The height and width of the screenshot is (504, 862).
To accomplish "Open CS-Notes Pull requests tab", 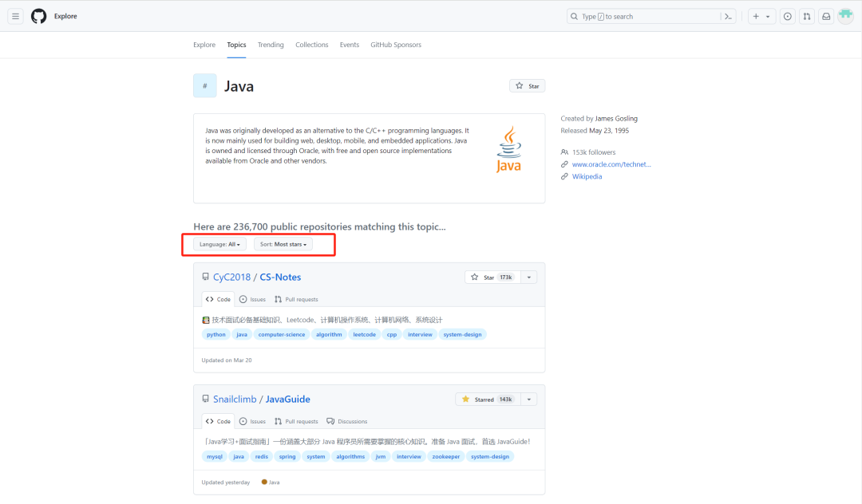I will coord(296,299).
